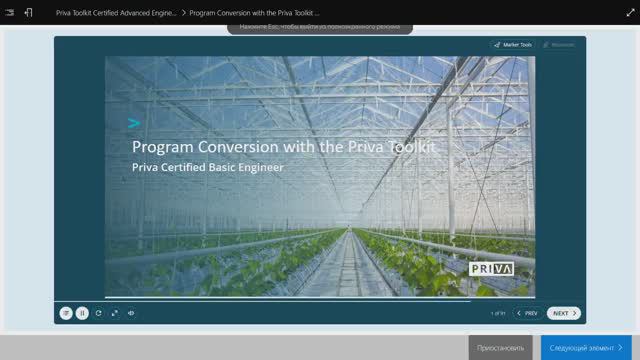This screenshot has height=360, width=640.
Task: Open the course outline menu icon
Action: (x=9, y=13)
